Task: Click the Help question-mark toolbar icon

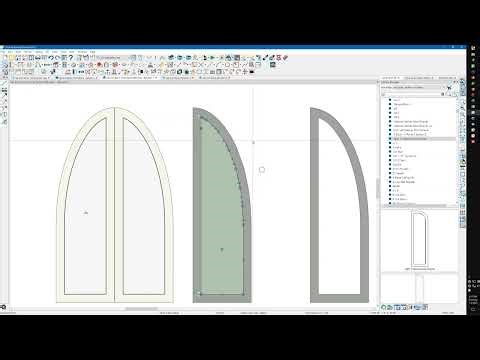Action: point(70,58)
